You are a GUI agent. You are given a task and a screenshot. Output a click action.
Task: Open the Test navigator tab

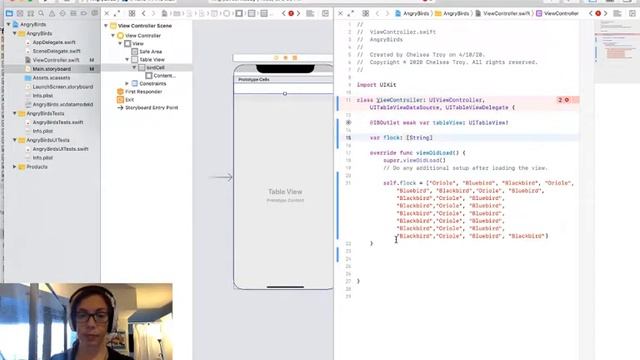click(62, 13)
